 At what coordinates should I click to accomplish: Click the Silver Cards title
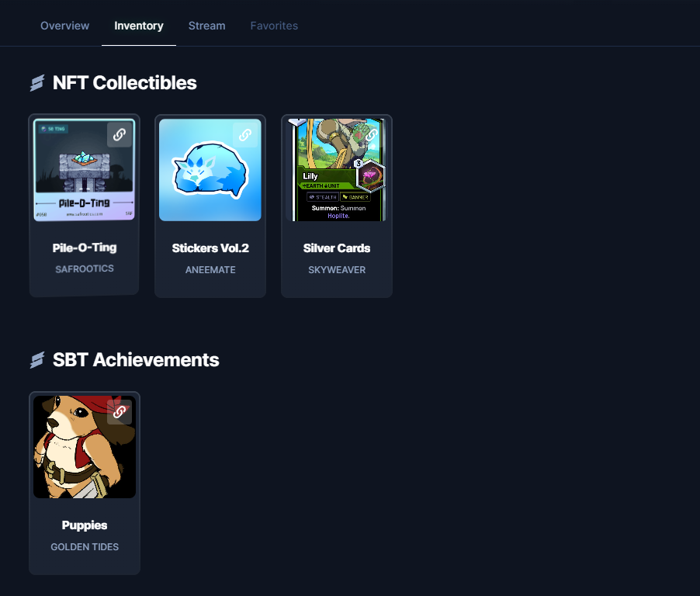pos(337,248)
